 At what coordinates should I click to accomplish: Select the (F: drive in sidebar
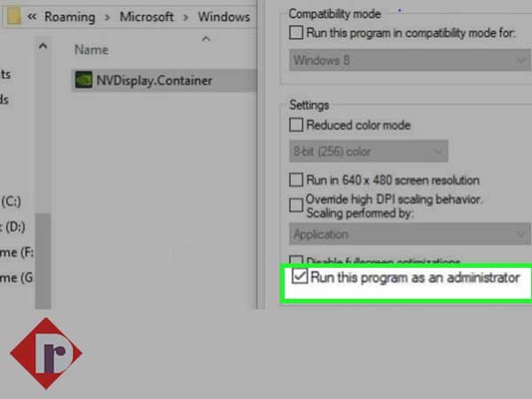17,253
